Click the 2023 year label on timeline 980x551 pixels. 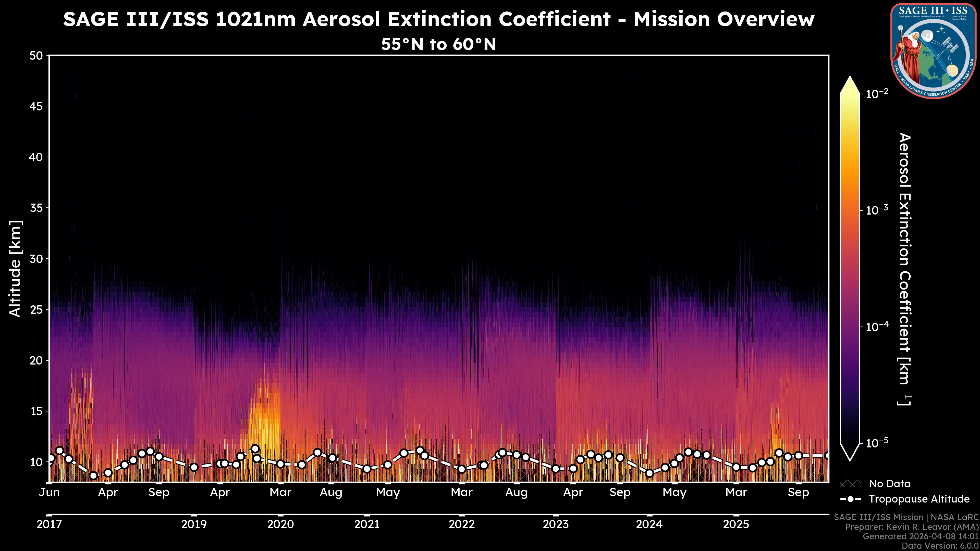click(556, 524)
